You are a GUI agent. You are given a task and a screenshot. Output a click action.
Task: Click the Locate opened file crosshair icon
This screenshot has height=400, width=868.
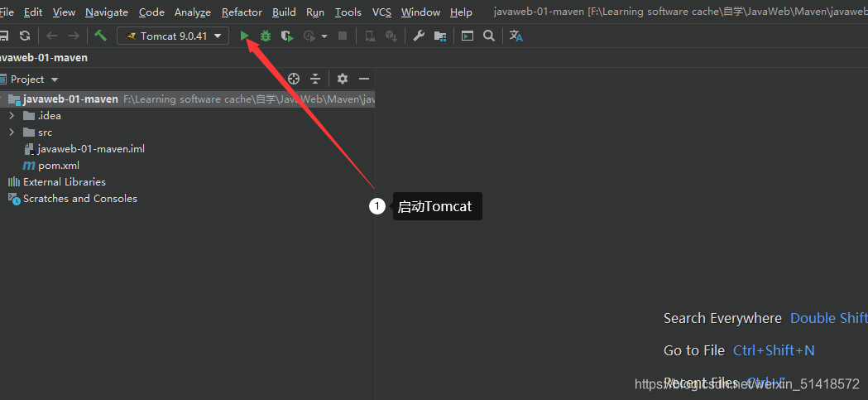[294, 79]
